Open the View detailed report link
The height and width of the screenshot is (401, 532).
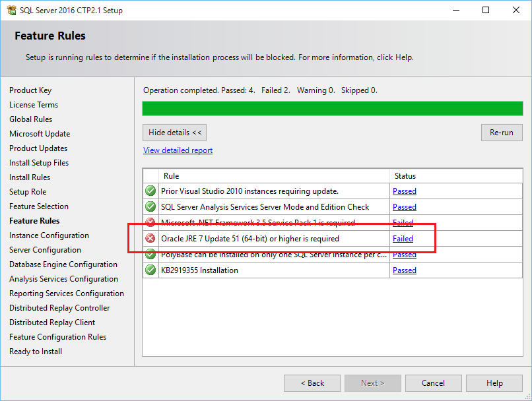[178, 150]
